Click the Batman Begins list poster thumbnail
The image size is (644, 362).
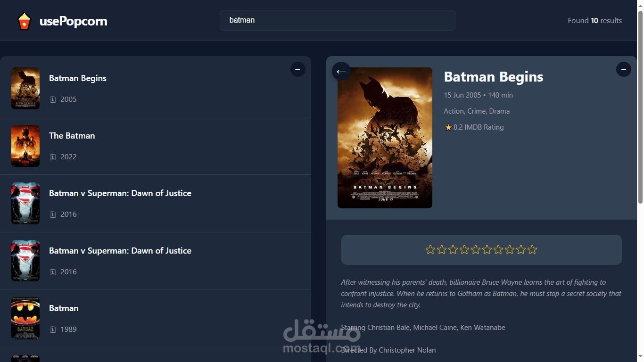(25, 89)
